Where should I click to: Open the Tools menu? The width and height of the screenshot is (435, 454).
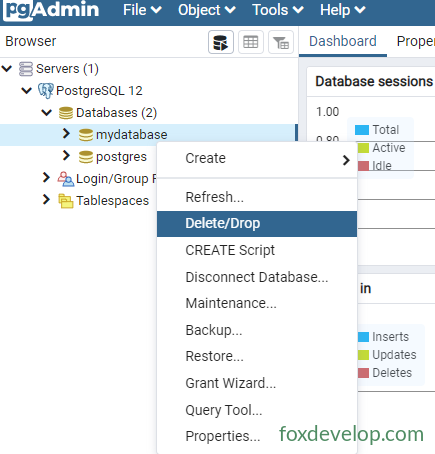tap(278, 10)
